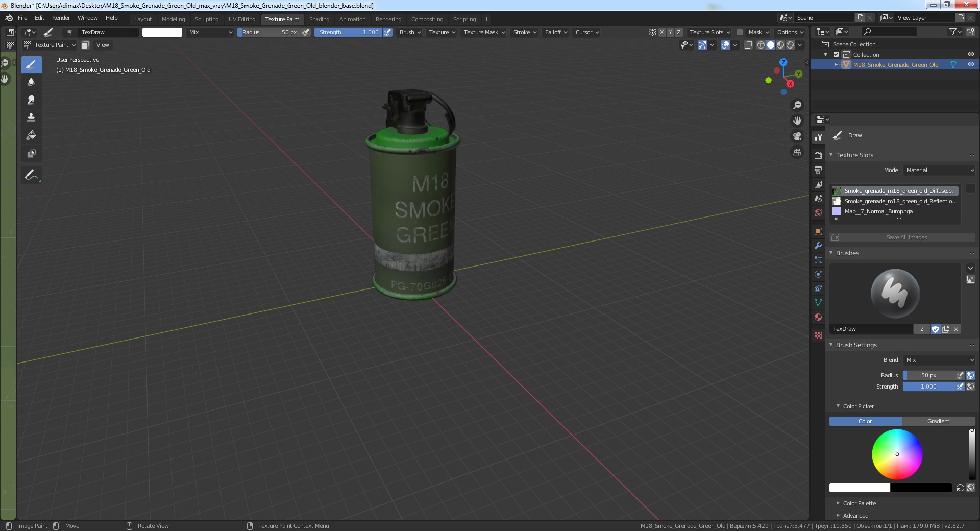Add new texture slot plus button
The width and height of the screenshot is (980, 531).
[x=971, y=188]
